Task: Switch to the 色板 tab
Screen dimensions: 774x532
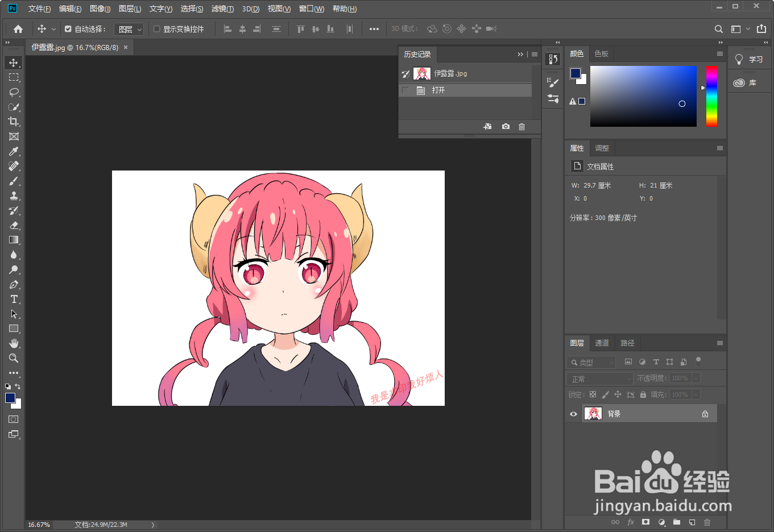Action: (x=601, y=54)
